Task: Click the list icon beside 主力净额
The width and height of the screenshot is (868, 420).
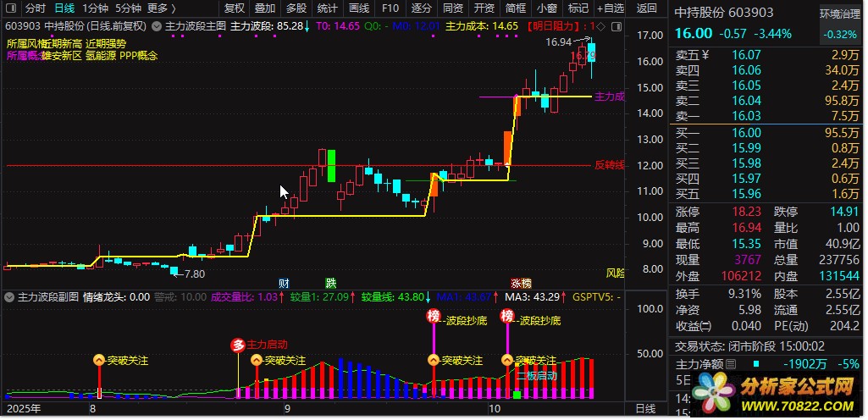Action: (x=731, y=364)
